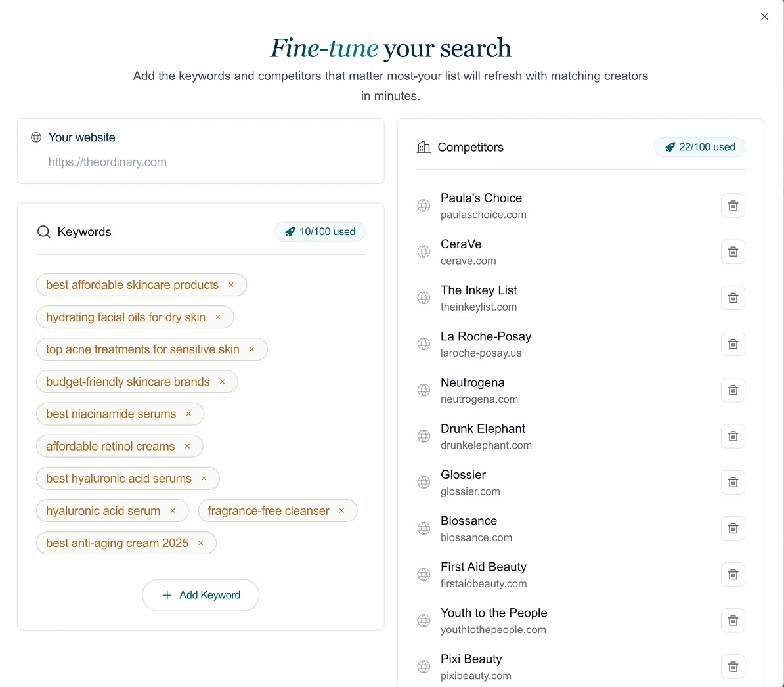This screenshot has width=784, height=687.
Task: Click youthtothepeople.com domain text
Action: (493, 629)
